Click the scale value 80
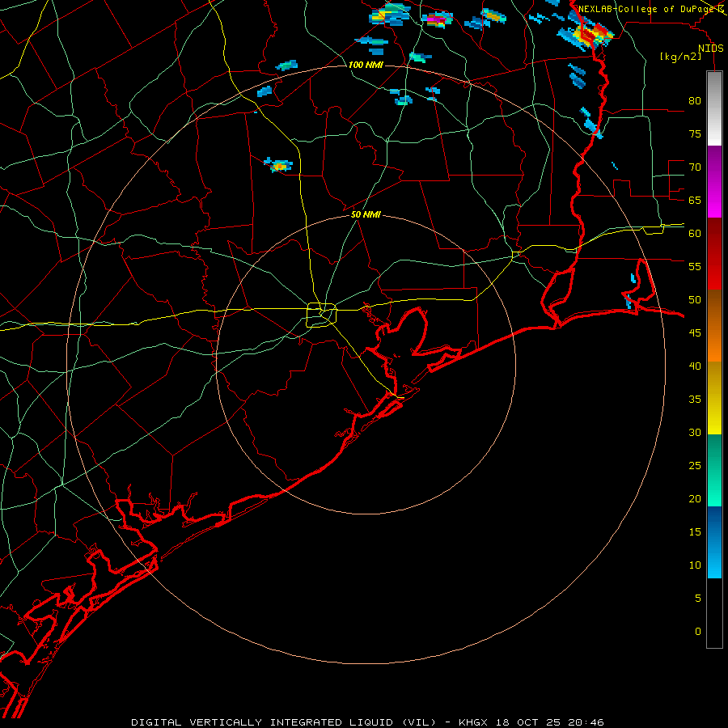Viewport: 728px width, 728px height. click(695, 101)
